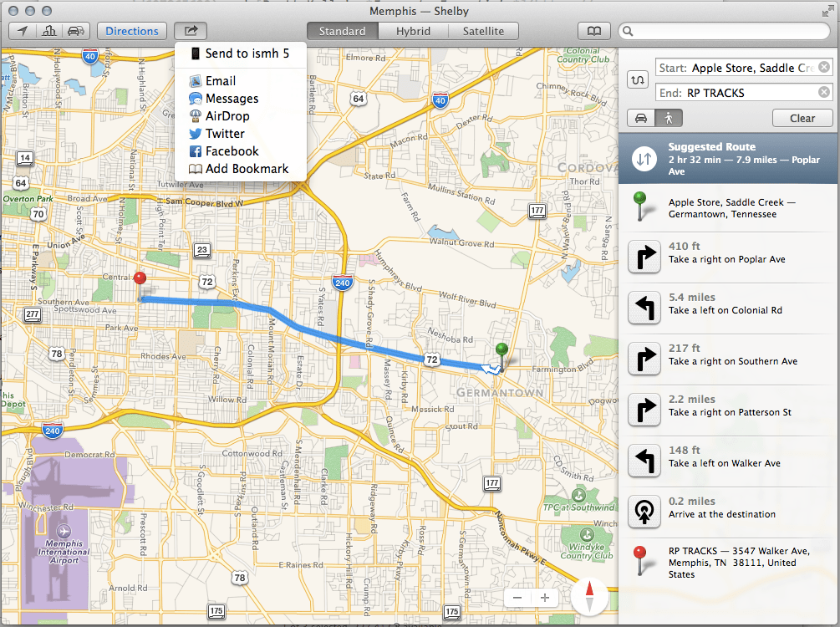
Task: Select the Hybrid map view
Action: 413,30
